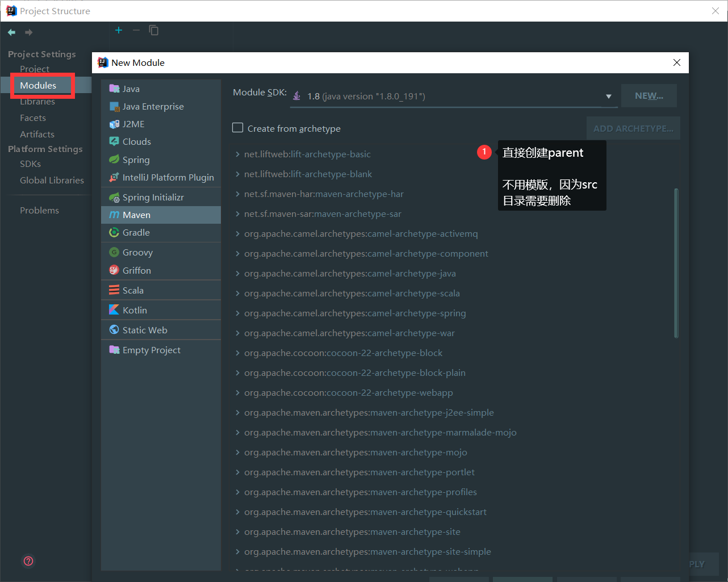
Task: Click the Gradle icon
Action: (x=114, y=232)
